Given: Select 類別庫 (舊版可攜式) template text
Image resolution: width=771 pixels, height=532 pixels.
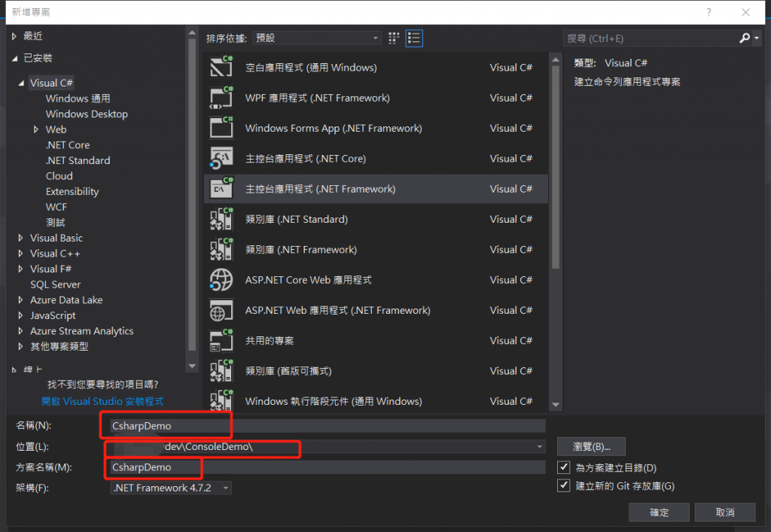Looking at the screenshot, I should click(x=288, y=371).
